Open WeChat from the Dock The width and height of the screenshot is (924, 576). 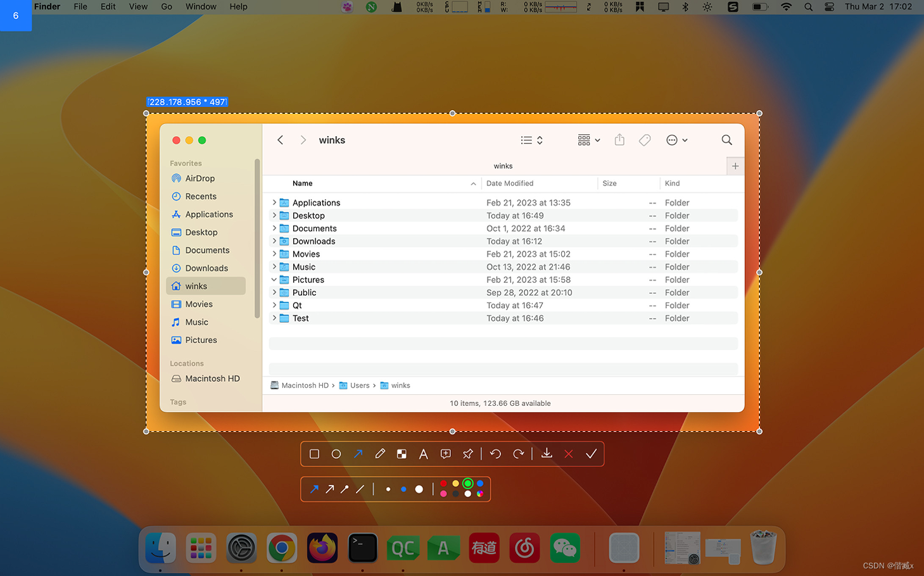coord(565,548)
